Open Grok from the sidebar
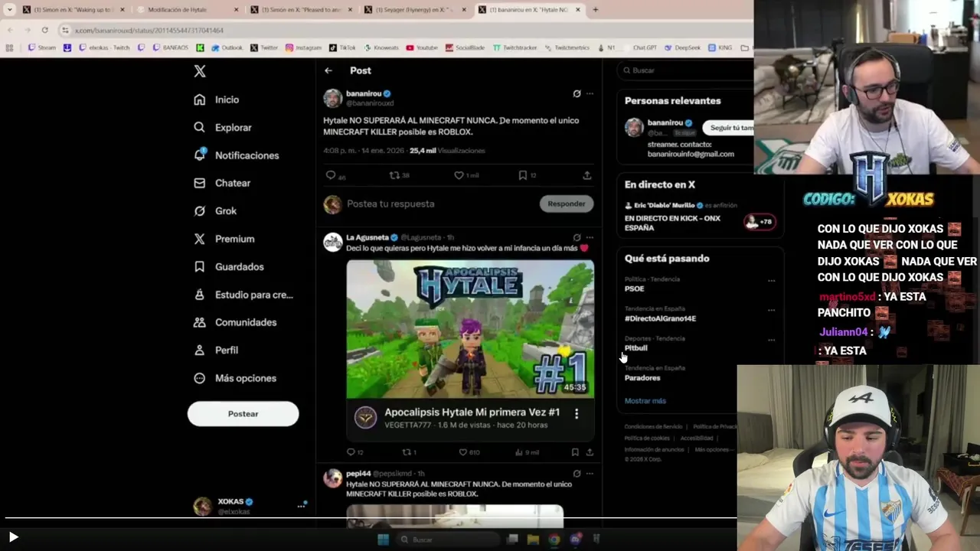 coord(215,211)
